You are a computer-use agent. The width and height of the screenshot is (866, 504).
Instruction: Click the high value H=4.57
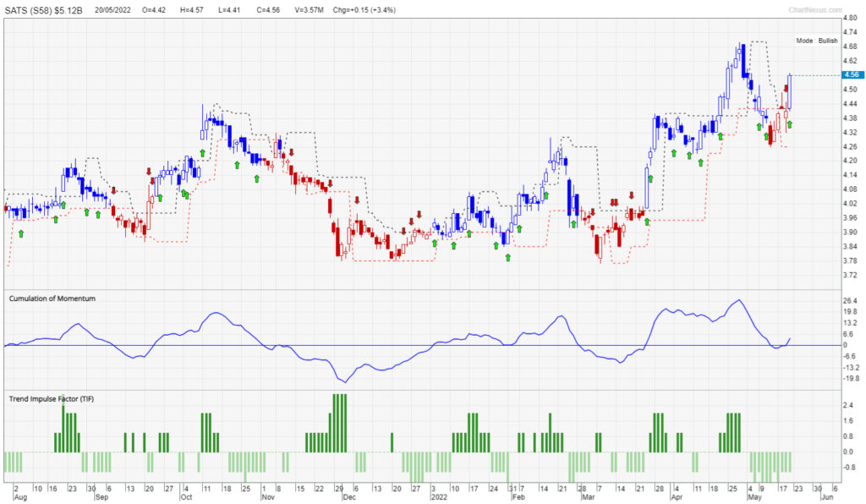point(191,10)
